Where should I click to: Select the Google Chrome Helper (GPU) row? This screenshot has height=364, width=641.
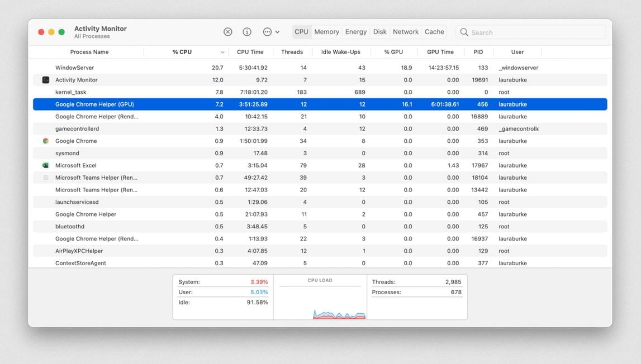320,104
